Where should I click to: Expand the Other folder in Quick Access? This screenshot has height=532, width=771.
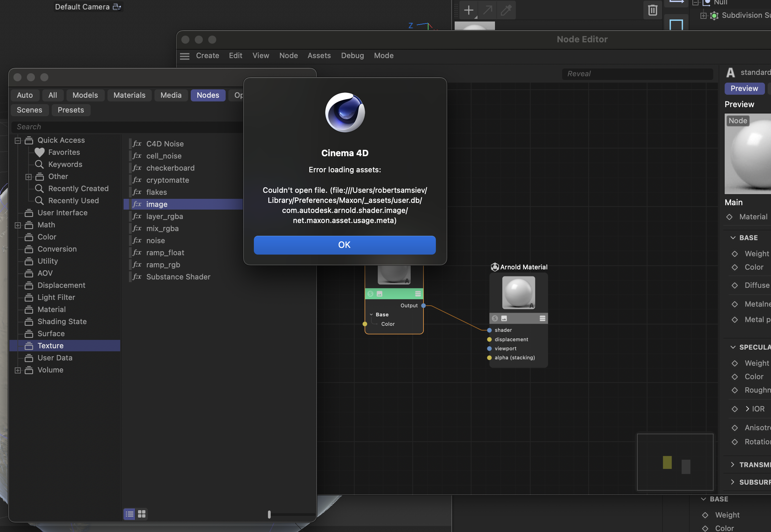point(29,177)
